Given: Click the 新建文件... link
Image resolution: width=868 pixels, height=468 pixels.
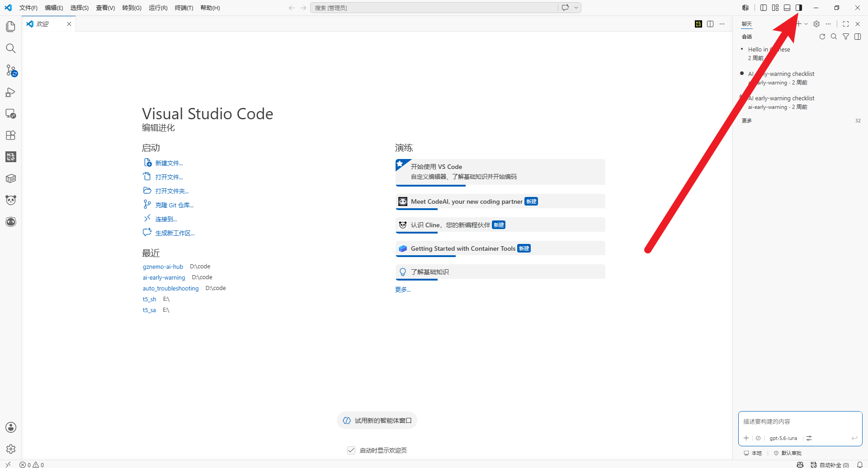Looking at the screenshot, I should [x=169, y=163].
